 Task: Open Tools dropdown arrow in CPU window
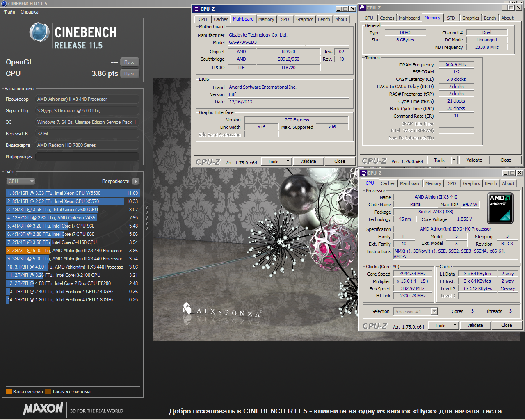(x=455, y=325)
